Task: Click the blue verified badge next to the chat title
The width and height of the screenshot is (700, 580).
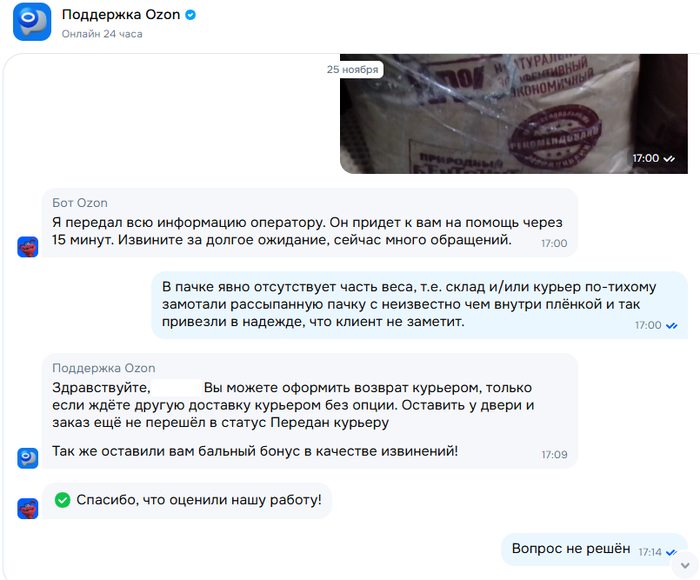Action: [191, 15]
